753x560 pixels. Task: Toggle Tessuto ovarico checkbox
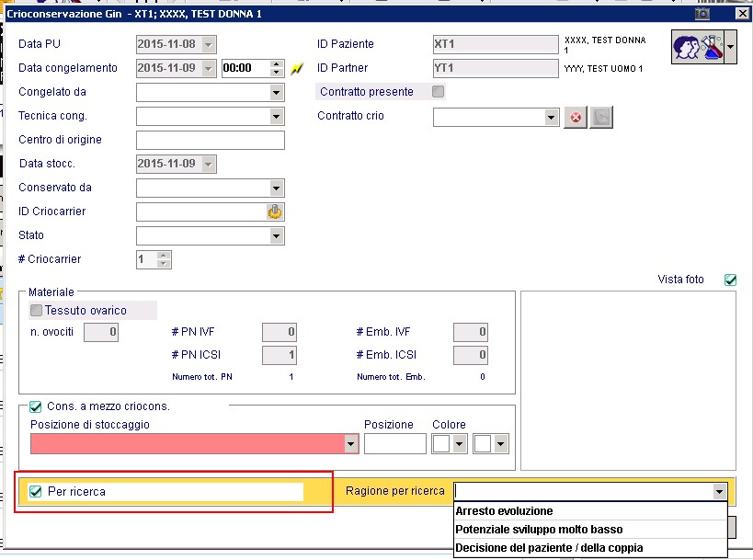point(36,310)
